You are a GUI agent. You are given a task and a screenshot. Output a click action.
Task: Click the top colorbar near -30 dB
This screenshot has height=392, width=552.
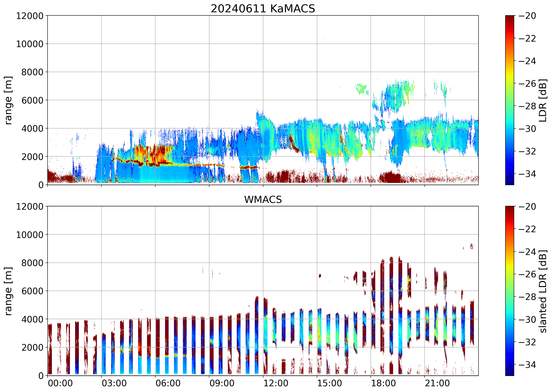tap(509, 128)
